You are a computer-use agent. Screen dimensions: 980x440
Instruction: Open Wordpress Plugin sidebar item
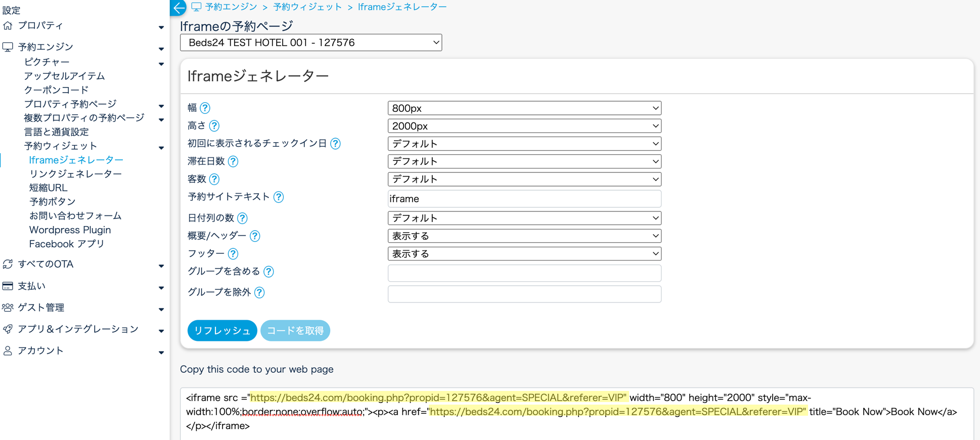pyautogui.click(x=70, y=230)
